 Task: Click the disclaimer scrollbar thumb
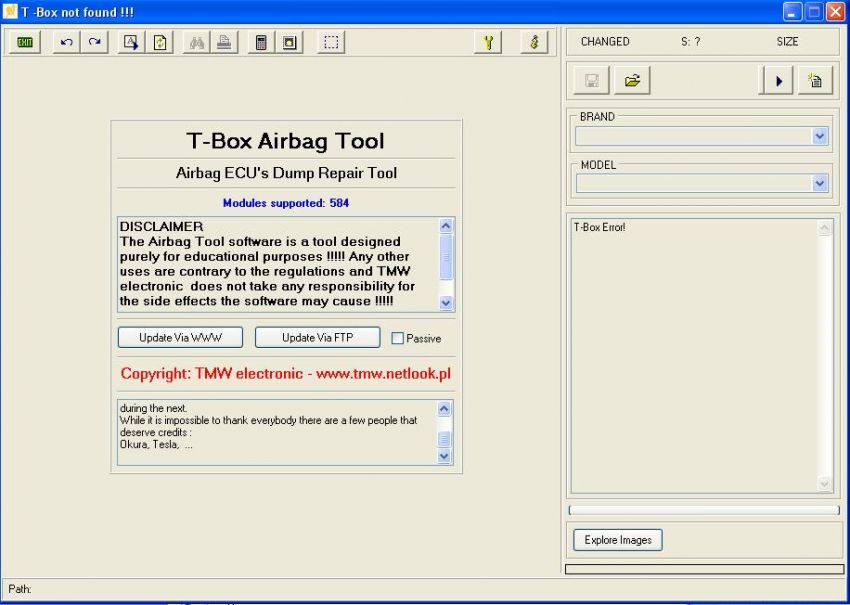[x=446, y=257]
